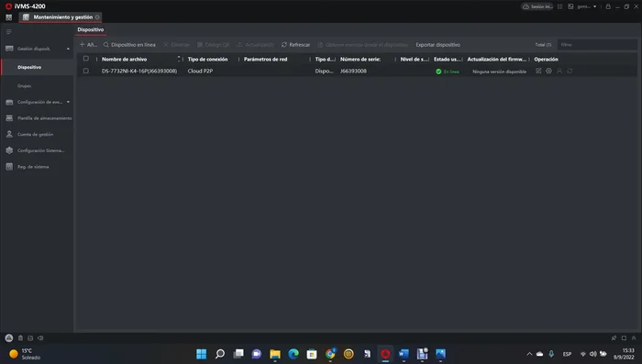Click the Plantilla de almacenamiento icon
Image resolution: width=642 pixels, height=364 pixels.
[x=9, y=118]
